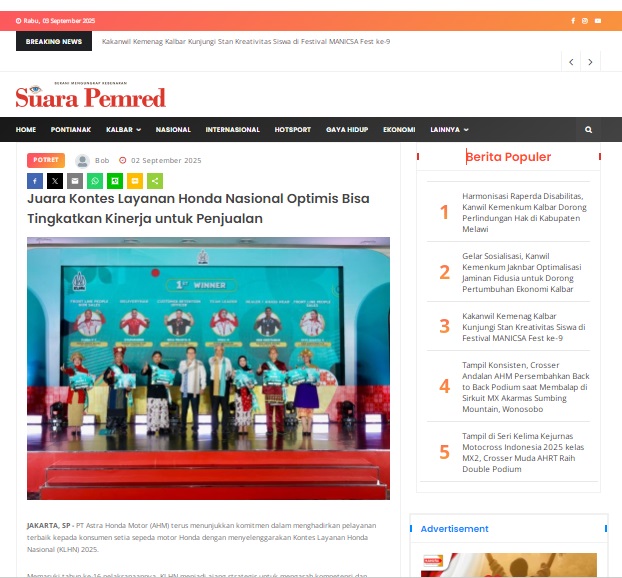The width and height of the screenshot is (622, 578).
Task: Click the POTRET category badge
Action: [x=46, y=160]
